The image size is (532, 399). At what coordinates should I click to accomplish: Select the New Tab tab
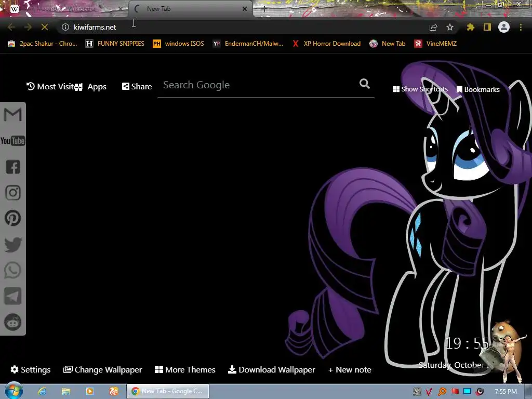(191, 9)
